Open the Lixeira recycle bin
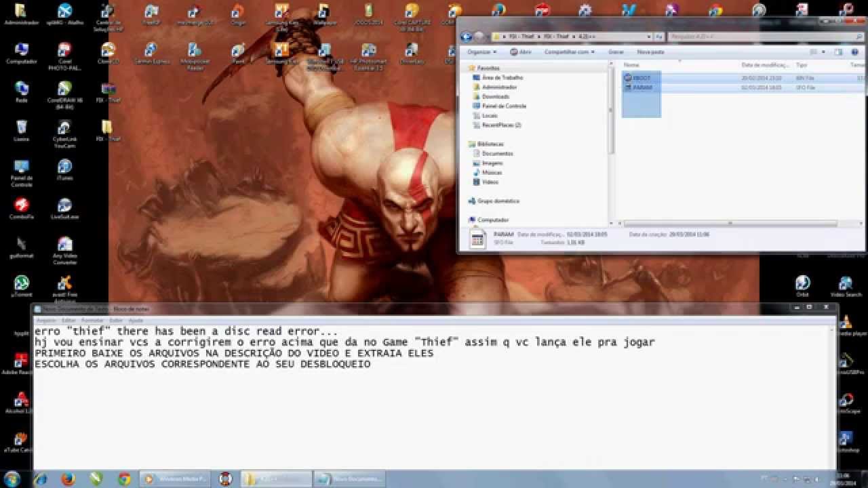Image resolution: width=868 pixels, height=488 pixels. coord(22,131)
